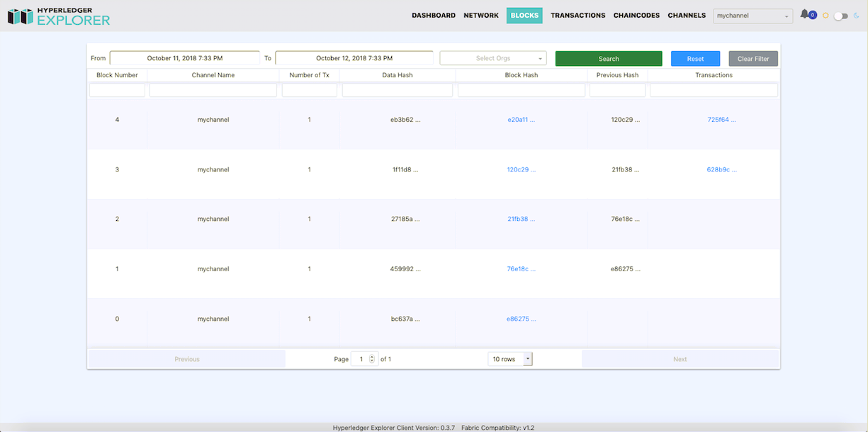This screenshot has height=432, width=868.
Task: Focus the Transactions column filter box
Action: tap(714, 91)
